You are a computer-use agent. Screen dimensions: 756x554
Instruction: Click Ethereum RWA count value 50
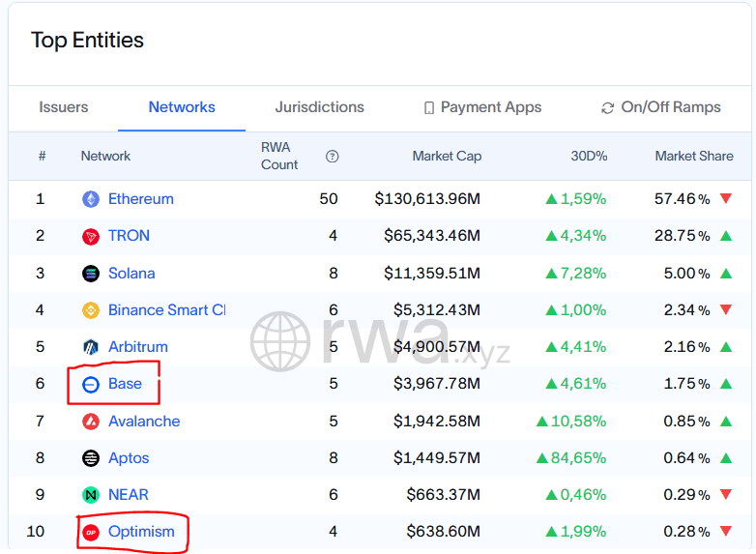pos(329,198)
